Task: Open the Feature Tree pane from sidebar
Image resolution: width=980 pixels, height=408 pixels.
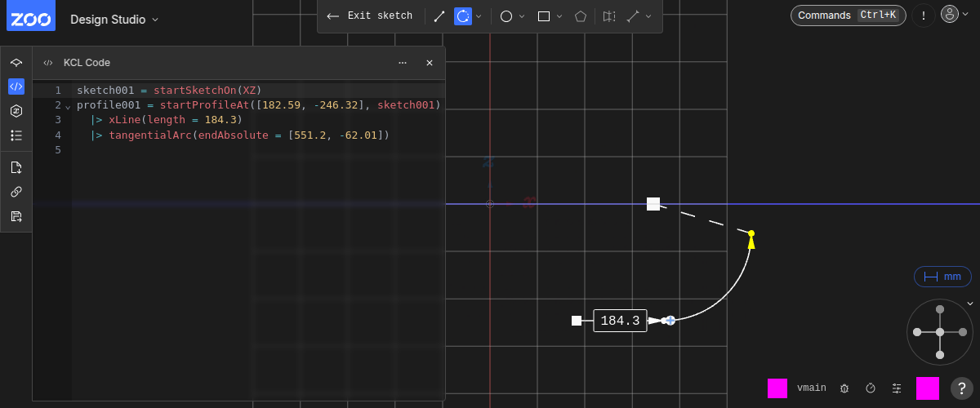Action: point(16,62)
